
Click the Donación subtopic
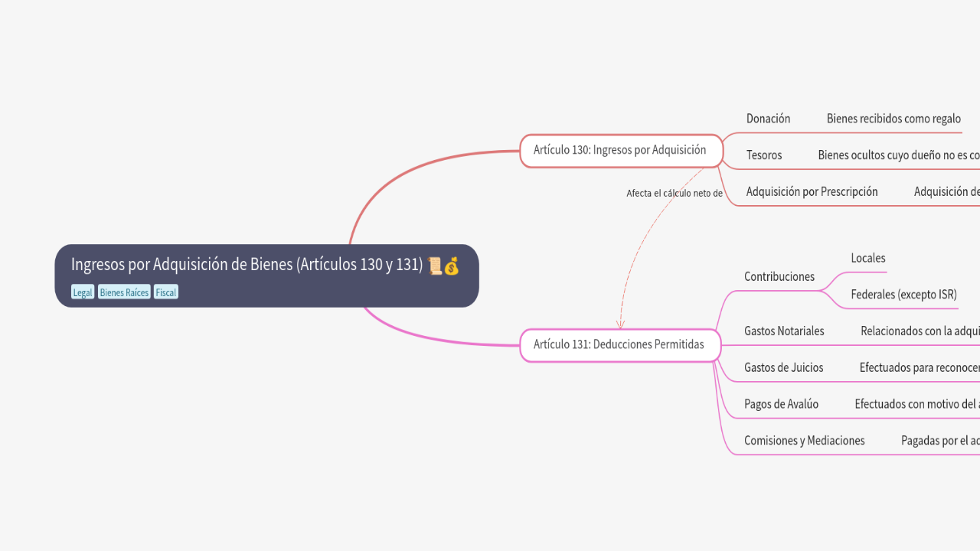(x=768, y=119)
